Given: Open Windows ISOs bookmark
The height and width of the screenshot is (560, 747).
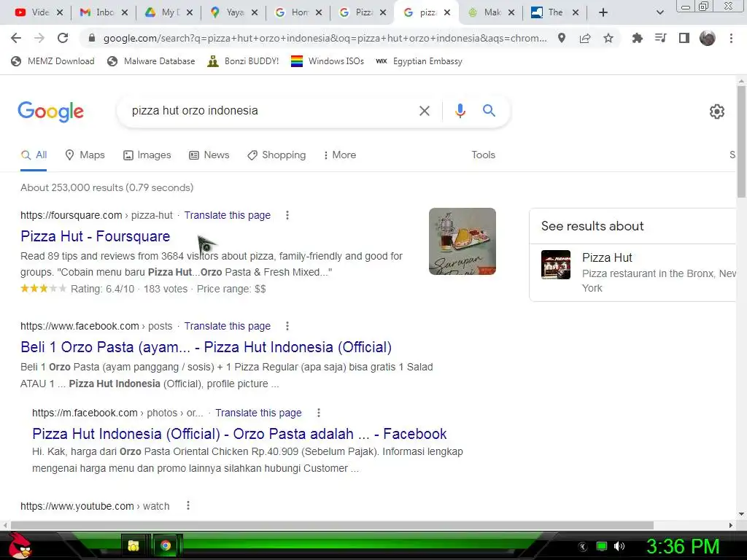Looking at the screenshot, I should click(328, 61).
